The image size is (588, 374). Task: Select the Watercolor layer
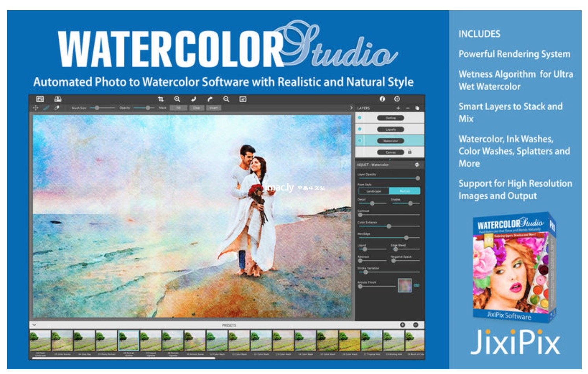click(x=390, y=141)
